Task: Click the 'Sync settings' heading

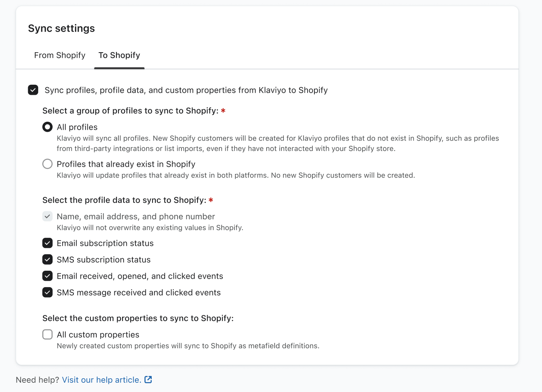Action: coord(61,29)
